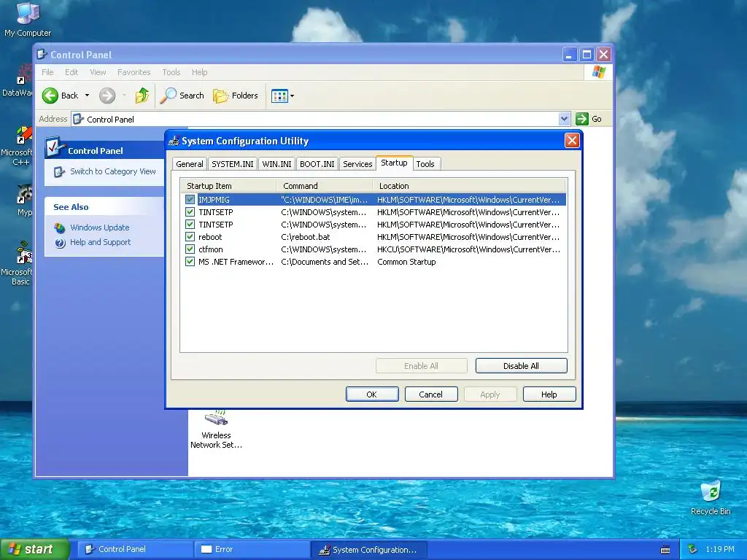
Task: Click Switch to Category View link
Action: click(x=113, y=171)
